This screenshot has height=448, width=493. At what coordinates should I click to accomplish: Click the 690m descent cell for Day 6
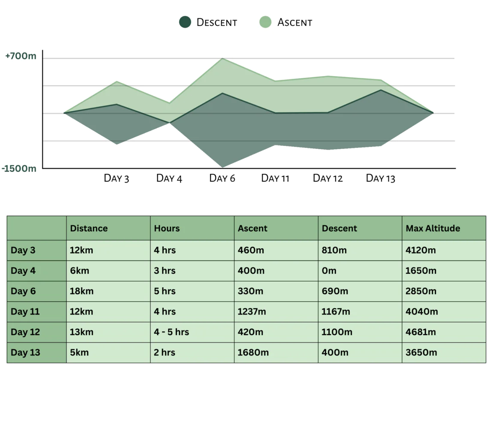(360, 291)
